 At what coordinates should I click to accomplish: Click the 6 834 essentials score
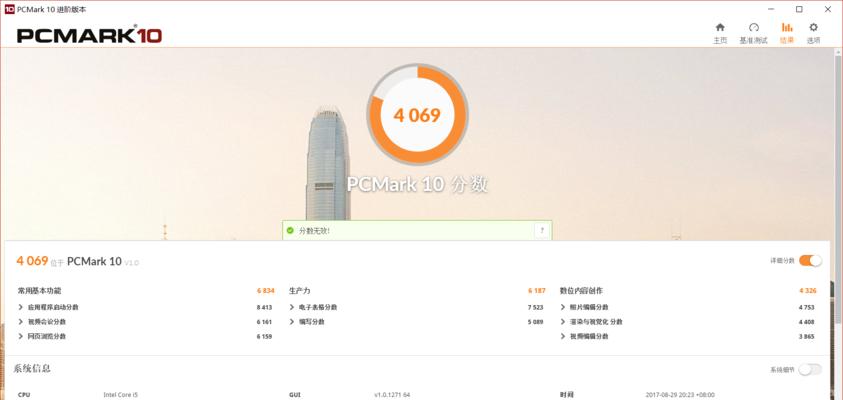(x=266, y=291)
